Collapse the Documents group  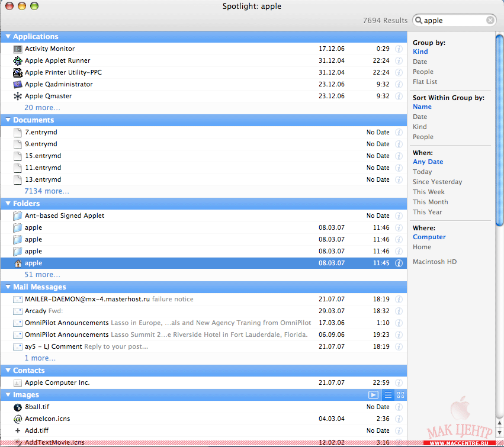(x=8, y=120)
